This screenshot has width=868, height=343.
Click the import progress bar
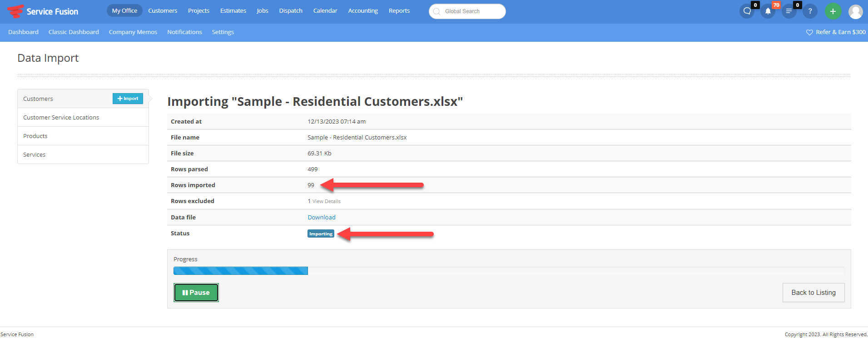coord(509,271)
